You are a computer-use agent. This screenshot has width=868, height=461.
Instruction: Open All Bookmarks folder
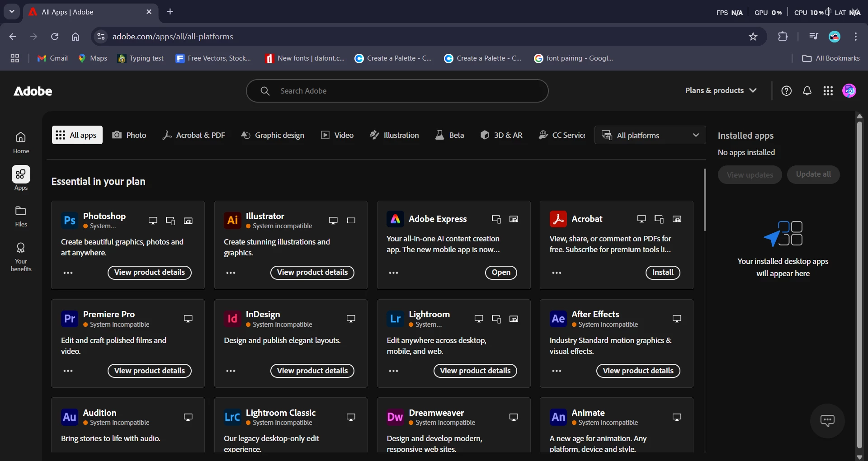[x=831, y=58]
